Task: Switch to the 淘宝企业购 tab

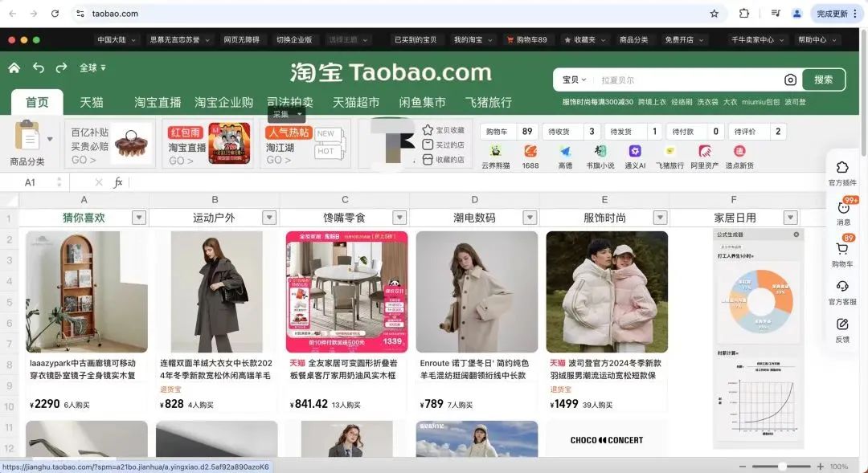Action: tap(223, 102)
